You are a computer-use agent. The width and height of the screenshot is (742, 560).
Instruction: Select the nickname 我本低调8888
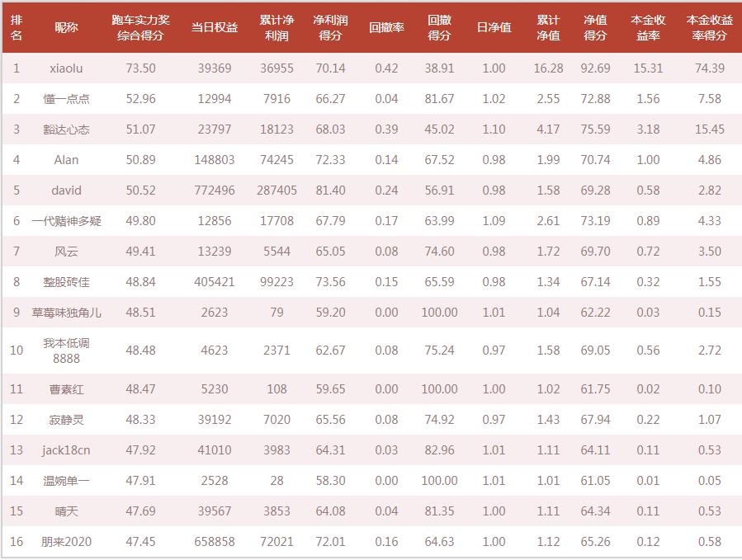pyautogui.click(x=66, y=351)
